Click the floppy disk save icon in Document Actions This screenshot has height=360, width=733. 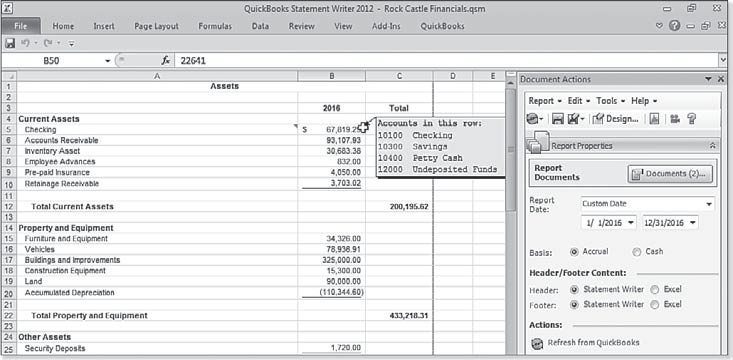click(x=557, y=119)
